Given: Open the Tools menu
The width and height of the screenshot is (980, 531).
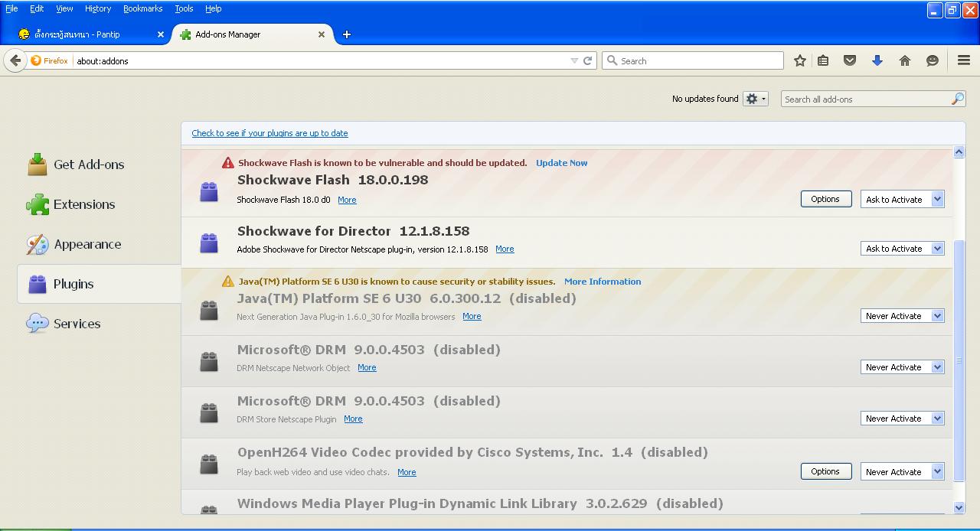Looking at the screenshot, I should click(184, 8).
